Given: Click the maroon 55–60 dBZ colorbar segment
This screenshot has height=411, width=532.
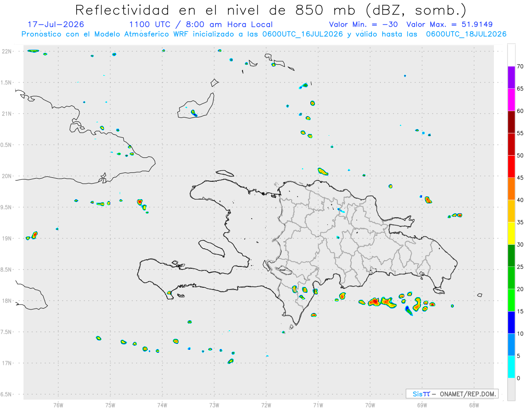Looking at the screenshot, I should [511, 122].
